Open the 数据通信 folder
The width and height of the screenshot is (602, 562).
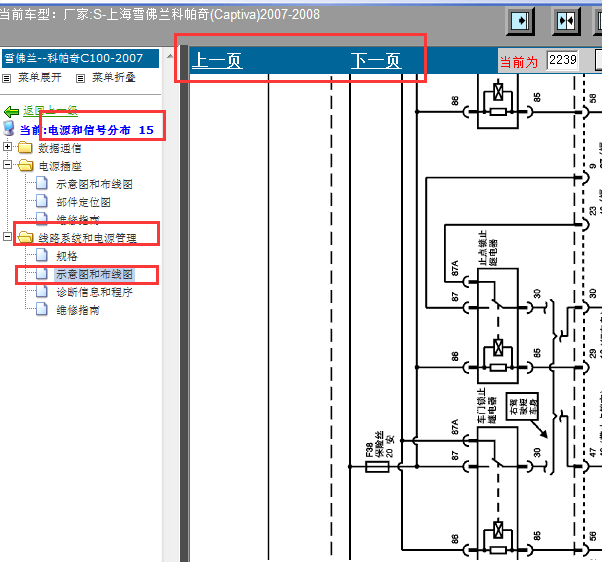coord(60,148)
